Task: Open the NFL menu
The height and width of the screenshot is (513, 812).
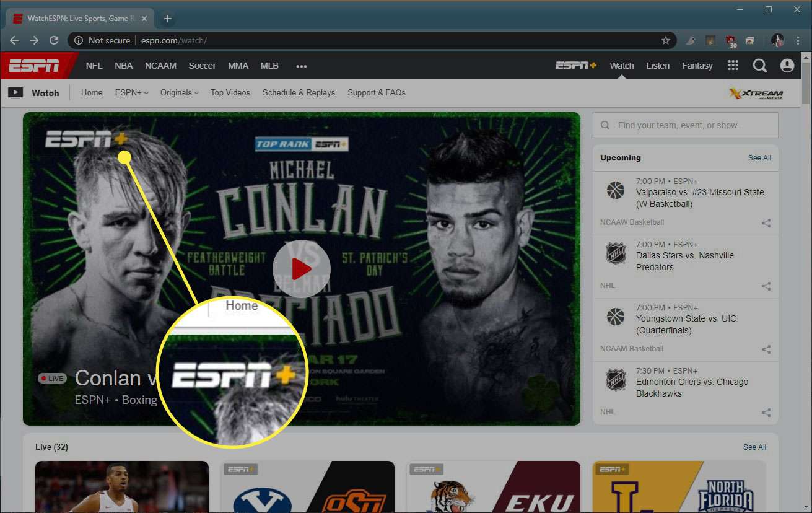Action: pyautogui.click(x=94, y=66)
